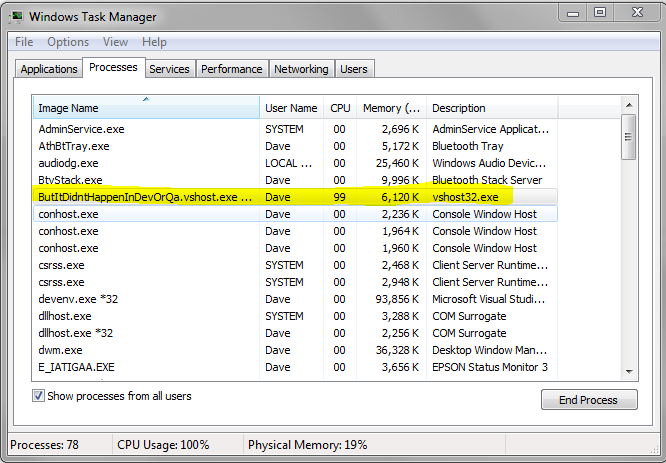Sort by the CPU column header
The image size is (666, 463).
340,108
